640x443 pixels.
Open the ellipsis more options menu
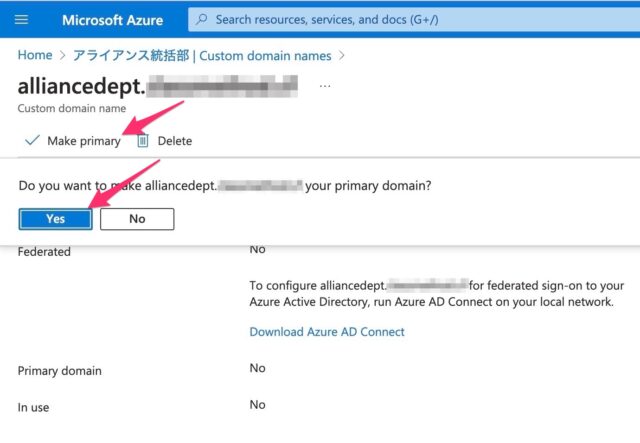point(325,86)
